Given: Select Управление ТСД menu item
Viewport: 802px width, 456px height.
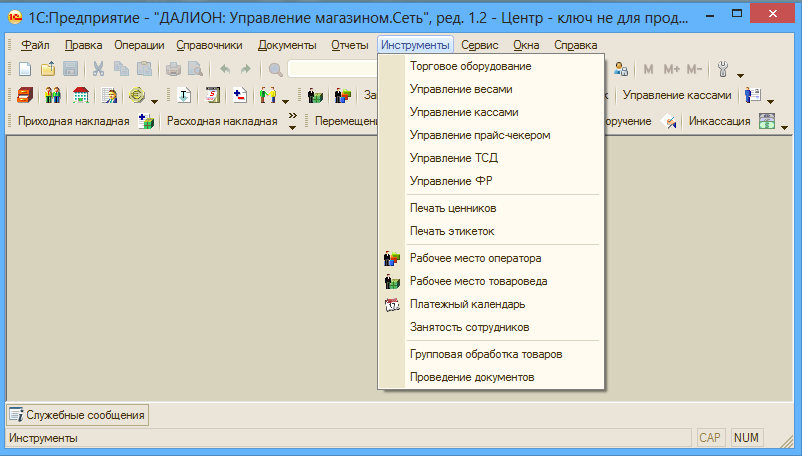Looking at the screenshot, I should (491, 158).
